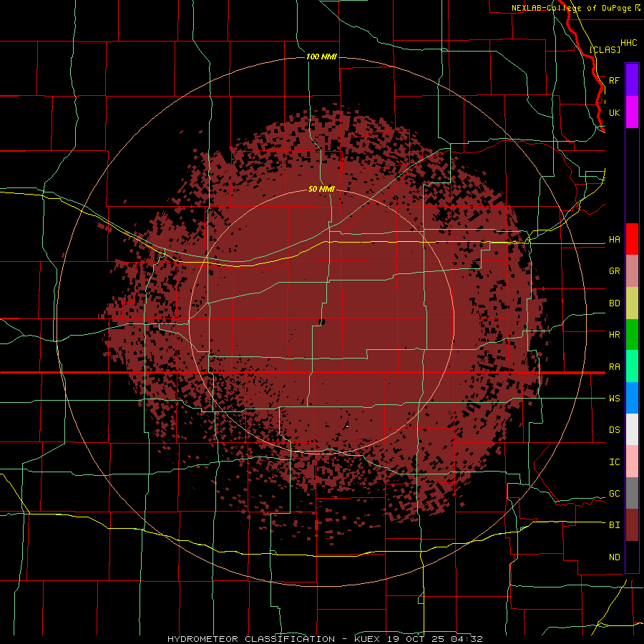
Task: Click the "50 NMI" range ring label
Action: 321,189
